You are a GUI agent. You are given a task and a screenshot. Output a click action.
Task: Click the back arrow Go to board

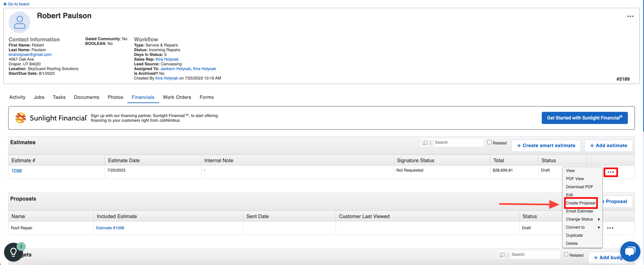click(x=16, y=4)
